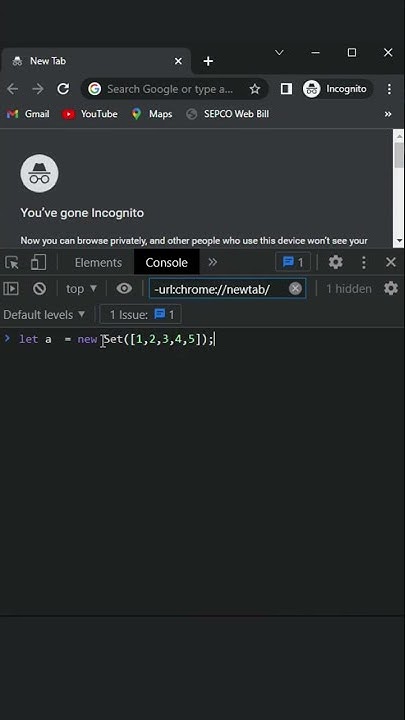This screenshot has width=405, height=720.
Task: Reload the current page
Action: [x=63, y=89]
